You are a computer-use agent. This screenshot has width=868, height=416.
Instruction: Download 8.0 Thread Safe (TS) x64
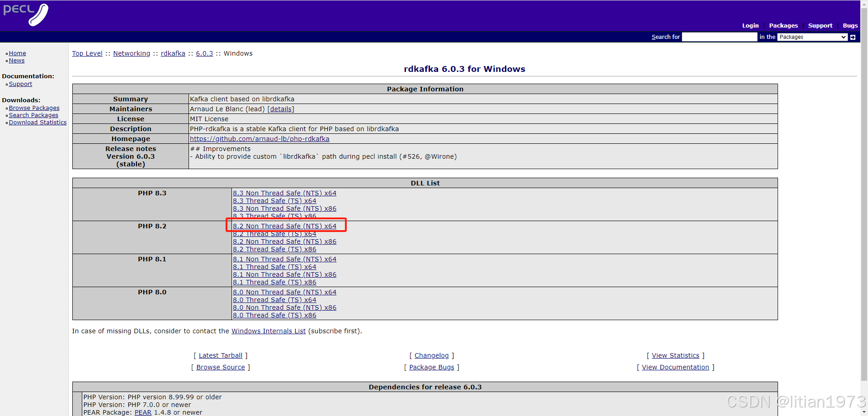[274, 300]
